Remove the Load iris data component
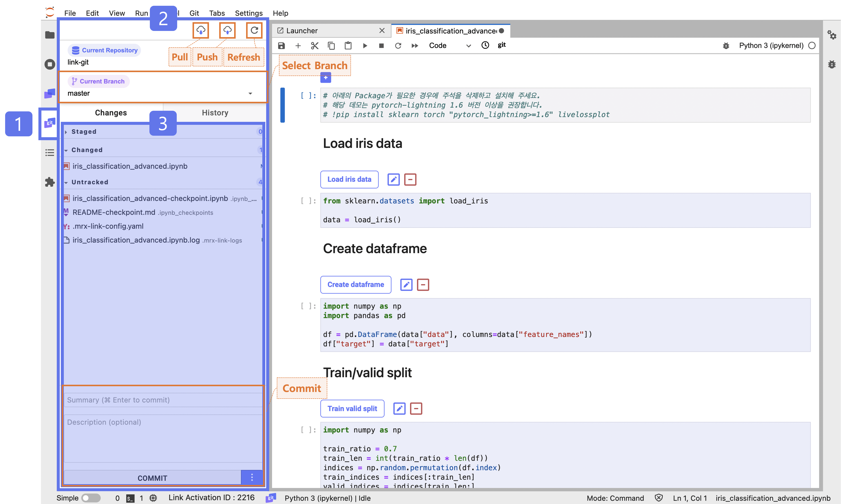 pyautogui.click(x=410, y=179)
